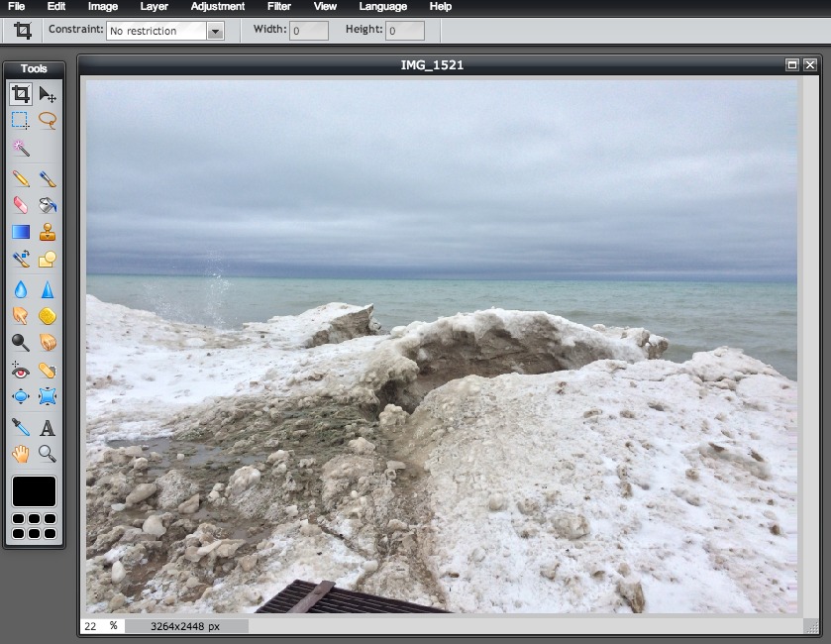The height and width of the screenshot is (644, 831).
Task: Select the Color Picker eyedropper tool
Action: [x=21, y=427]
